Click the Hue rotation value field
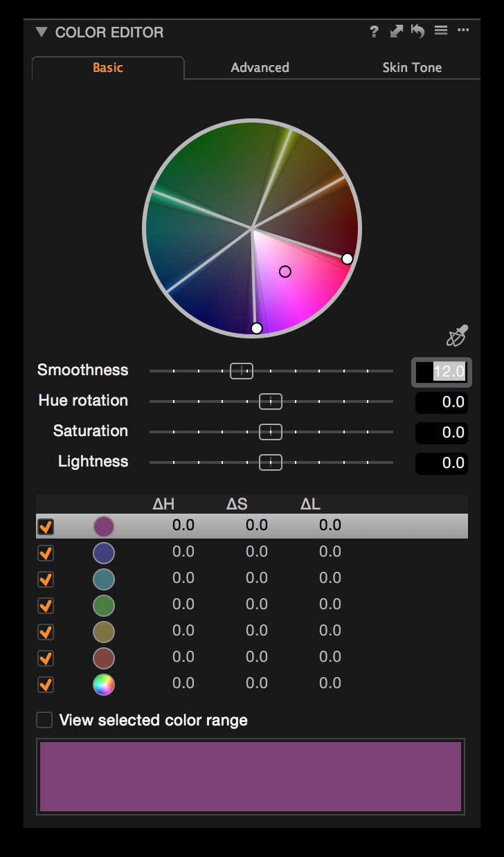 [x=442, y=402]
